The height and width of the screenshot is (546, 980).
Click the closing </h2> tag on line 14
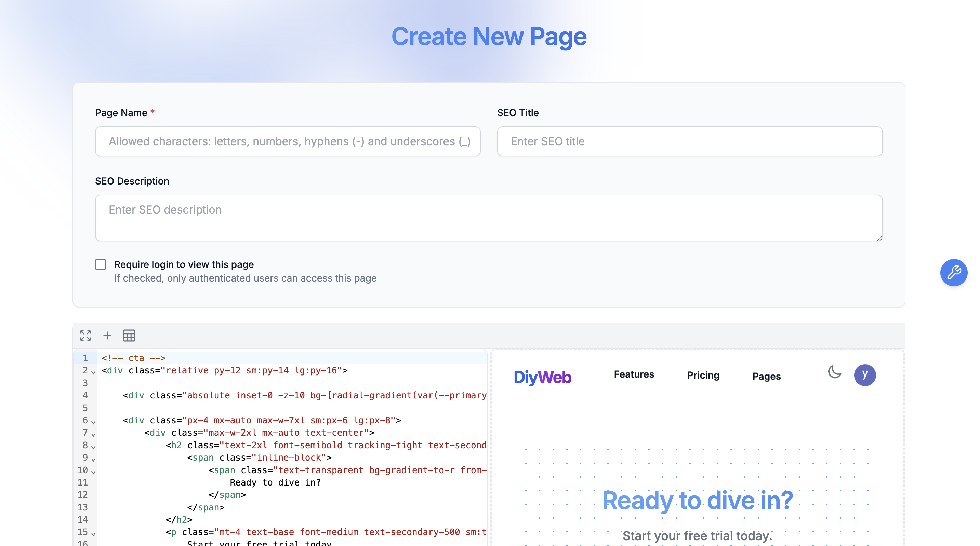(179, 519)
